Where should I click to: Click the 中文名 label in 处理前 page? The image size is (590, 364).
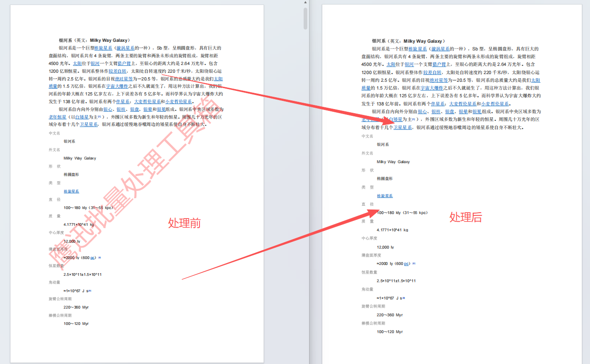[54, 133]
